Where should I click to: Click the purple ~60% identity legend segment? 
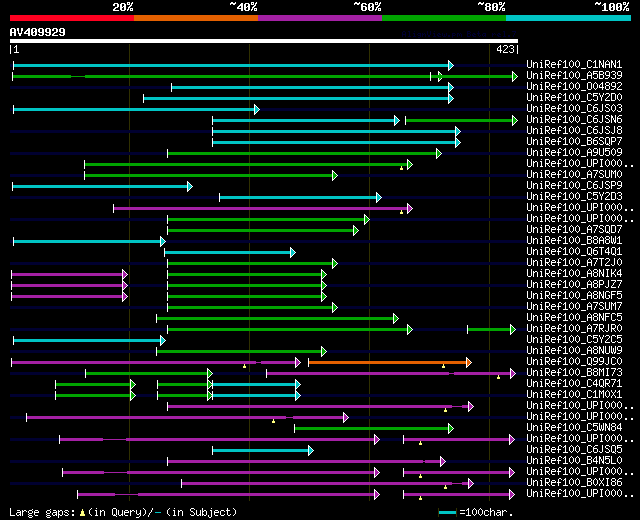pyautogui.click(x=320, y=18)
